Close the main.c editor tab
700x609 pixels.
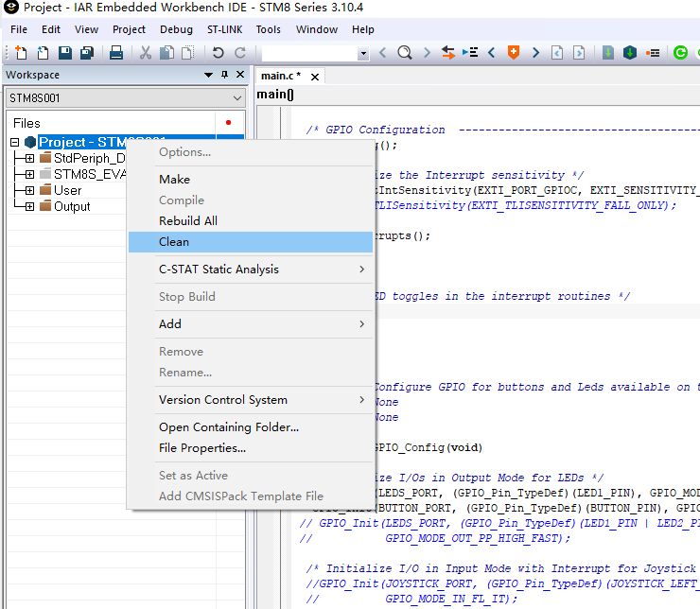315,77
